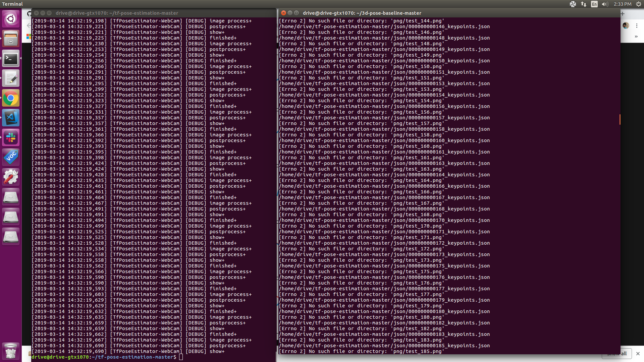
Task: Minimize the tf-pose-estimation-master terminal window
Action: pyautogui.click(x=43, y=13)
